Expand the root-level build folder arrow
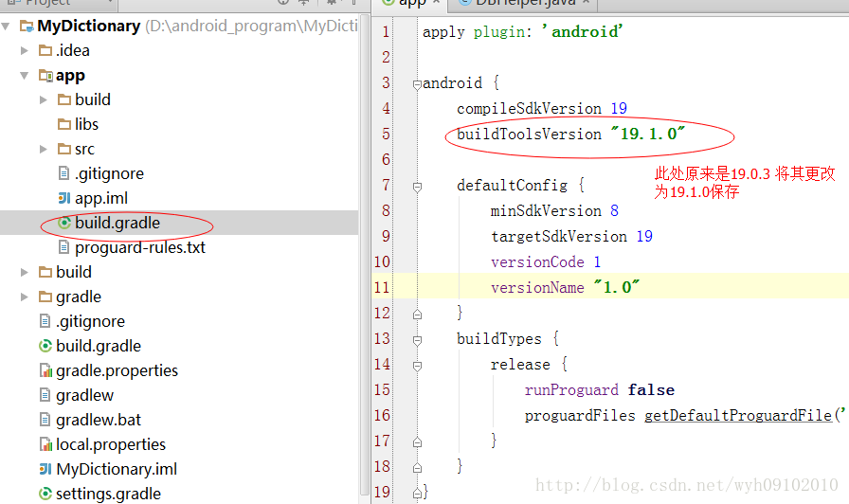The height and width of the screenshot is (504, 849). click(x=25, y=272)
